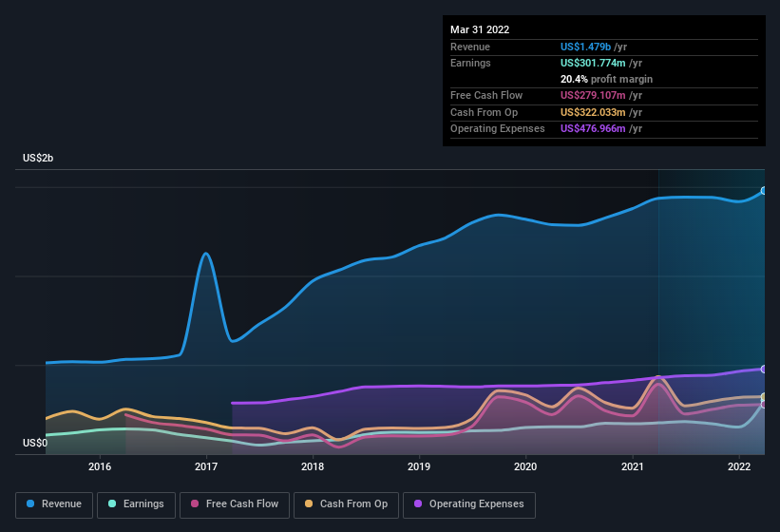Toggle the Earnings series legend button

[x=136, y=504]
